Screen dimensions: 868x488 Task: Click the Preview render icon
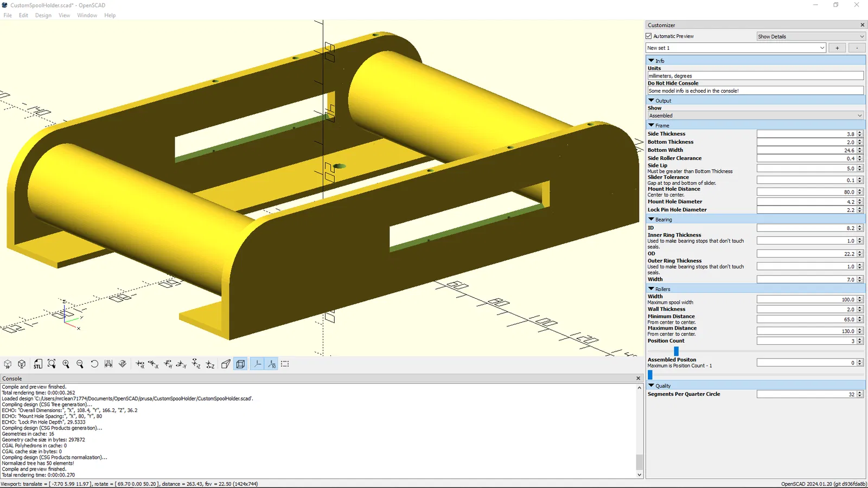tap(8, 364)
